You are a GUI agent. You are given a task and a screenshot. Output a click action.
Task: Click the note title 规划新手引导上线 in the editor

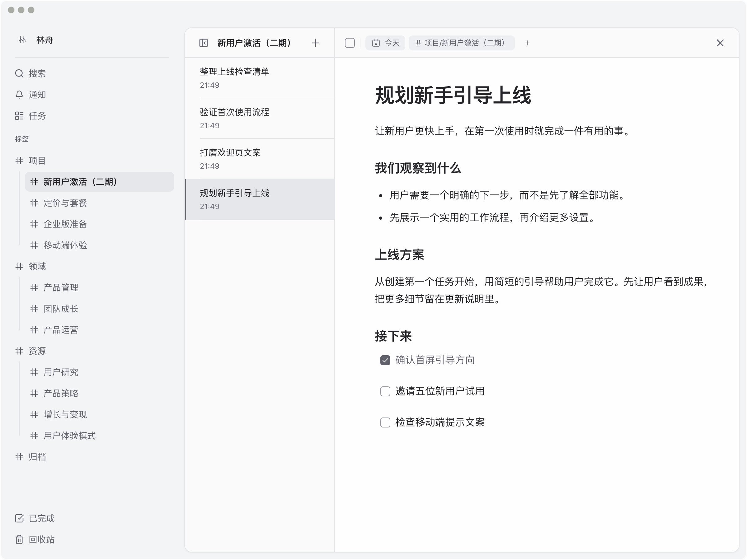[x=453, y=95]
